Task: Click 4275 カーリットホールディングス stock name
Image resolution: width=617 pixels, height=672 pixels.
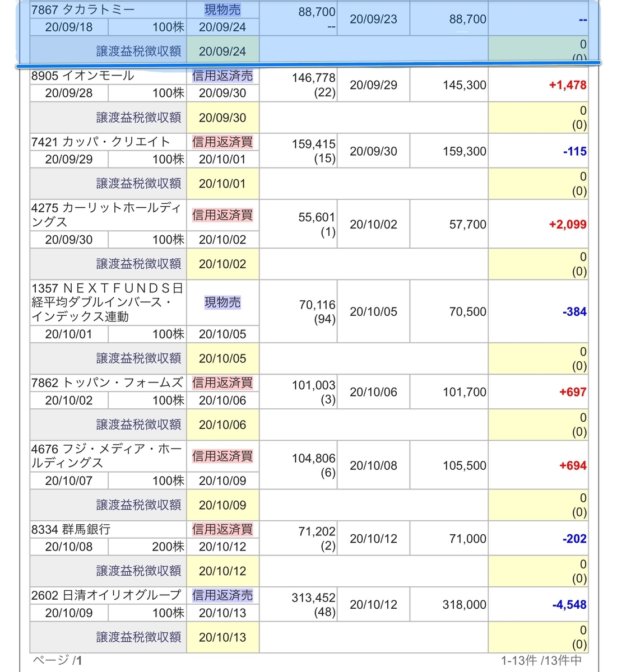Action: pos(106,214)
